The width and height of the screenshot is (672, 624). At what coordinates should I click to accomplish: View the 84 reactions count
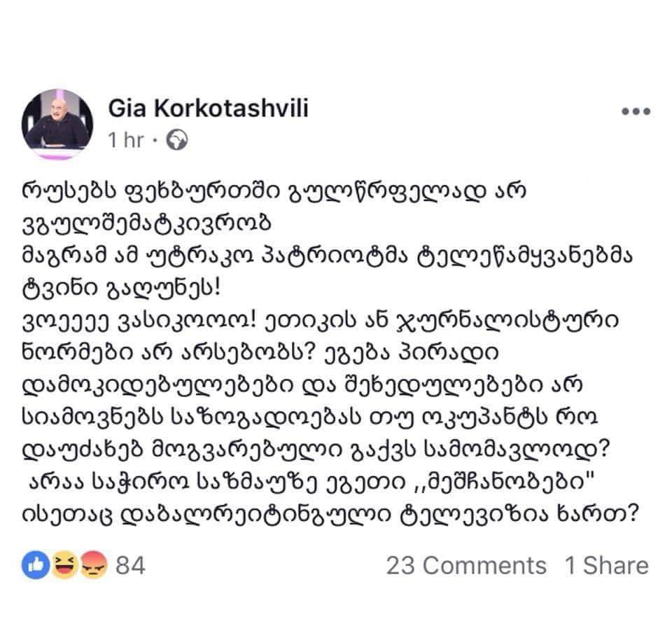click(130, 565)
